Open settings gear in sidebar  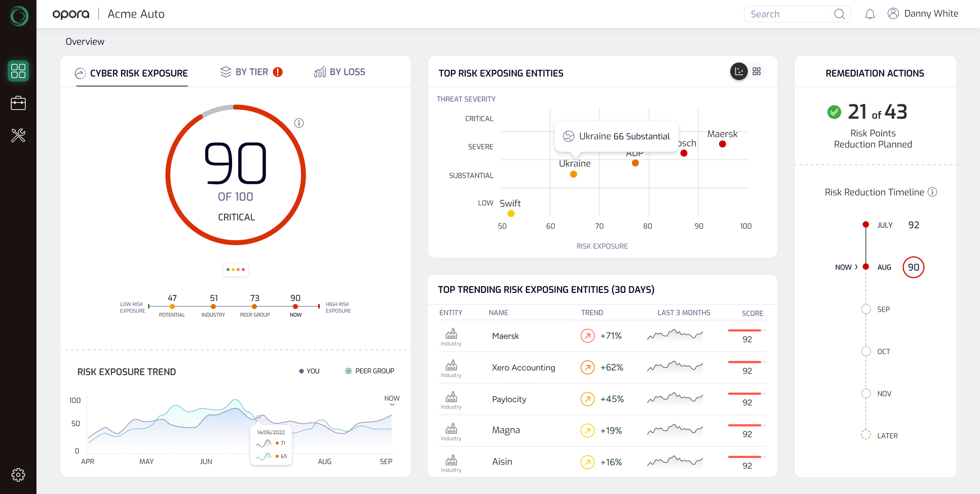[x=18, y=475]
